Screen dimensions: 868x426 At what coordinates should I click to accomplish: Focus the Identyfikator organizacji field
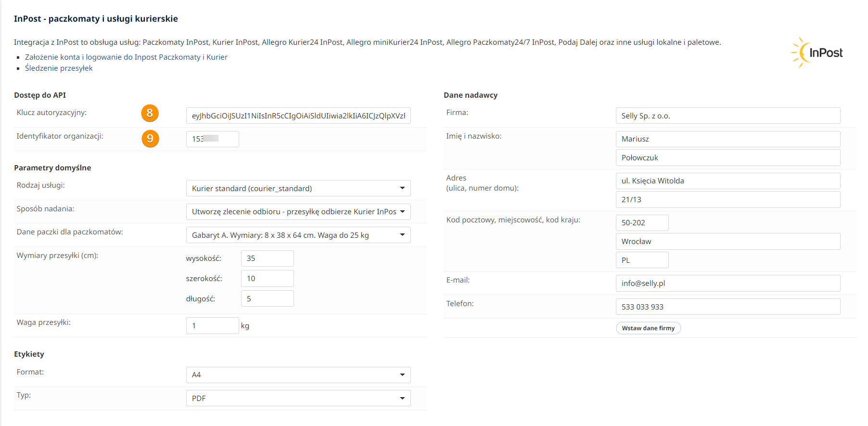[212, 139]
